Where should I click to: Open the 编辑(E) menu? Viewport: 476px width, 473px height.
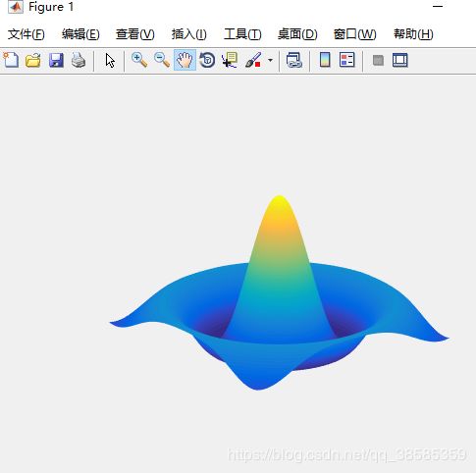click(80, 34)
